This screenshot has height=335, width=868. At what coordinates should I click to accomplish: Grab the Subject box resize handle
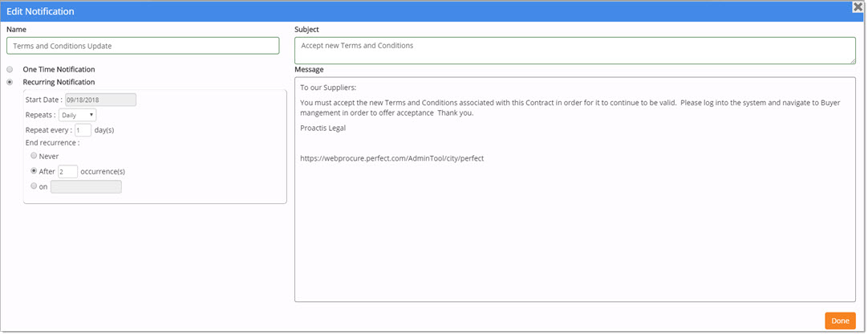pos(851,59)
